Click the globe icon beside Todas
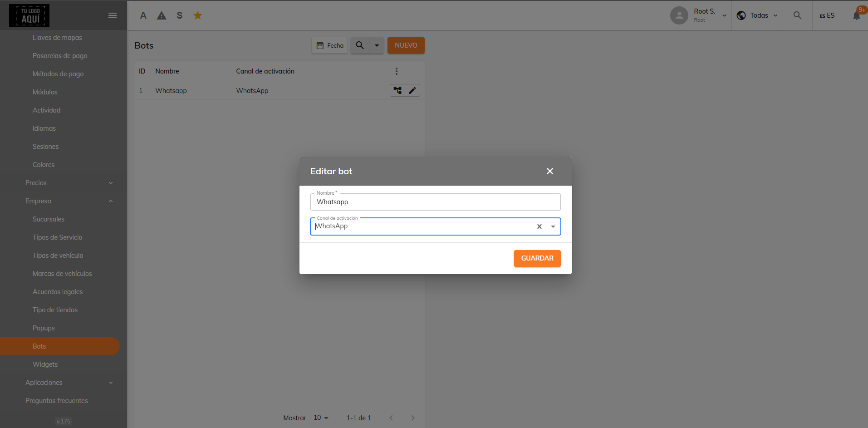 pos(741,15)
